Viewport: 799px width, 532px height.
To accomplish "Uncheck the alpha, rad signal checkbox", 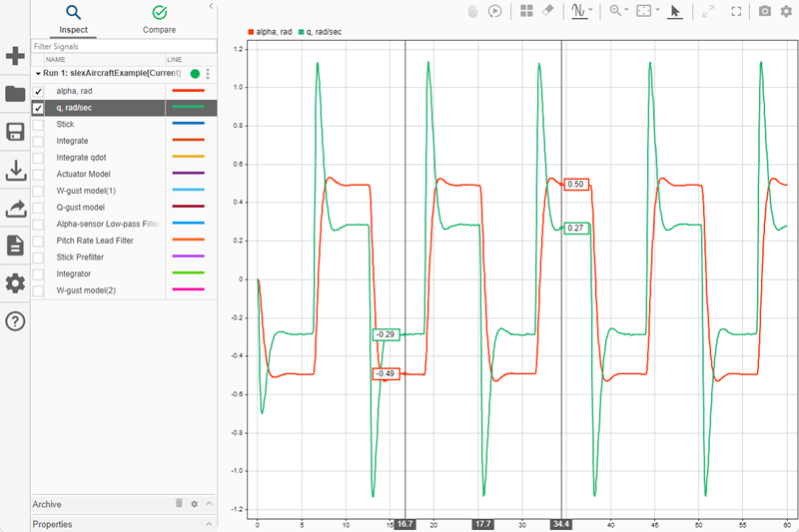I will (x=38, y=91).
